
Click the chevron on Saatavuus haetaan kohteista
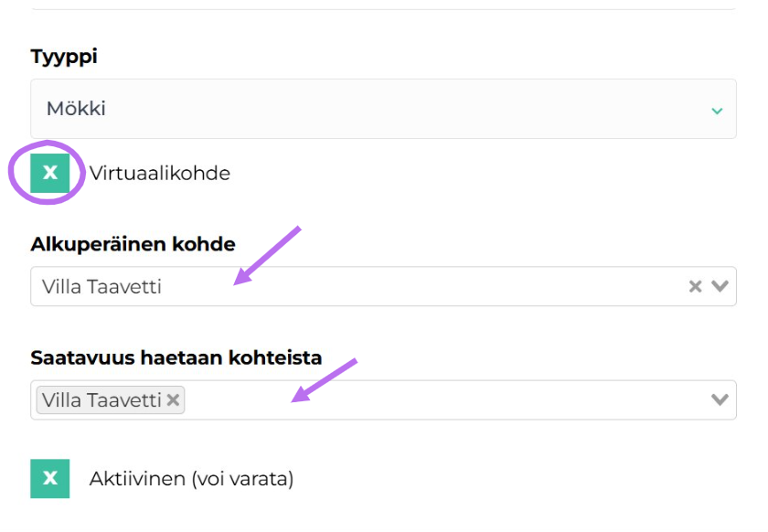(718, 399)
